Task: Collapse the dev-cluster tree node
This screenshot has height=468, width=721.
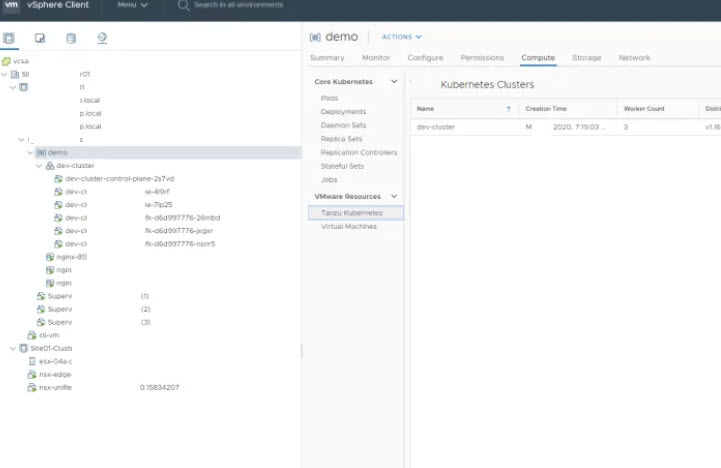Action: (x=39, y=165)
